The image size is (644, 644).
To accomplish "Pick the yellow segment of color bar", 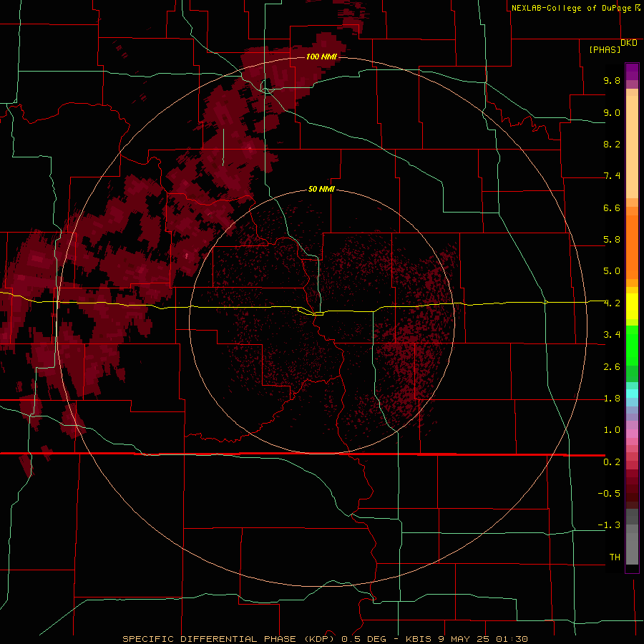I will [632, 306].
